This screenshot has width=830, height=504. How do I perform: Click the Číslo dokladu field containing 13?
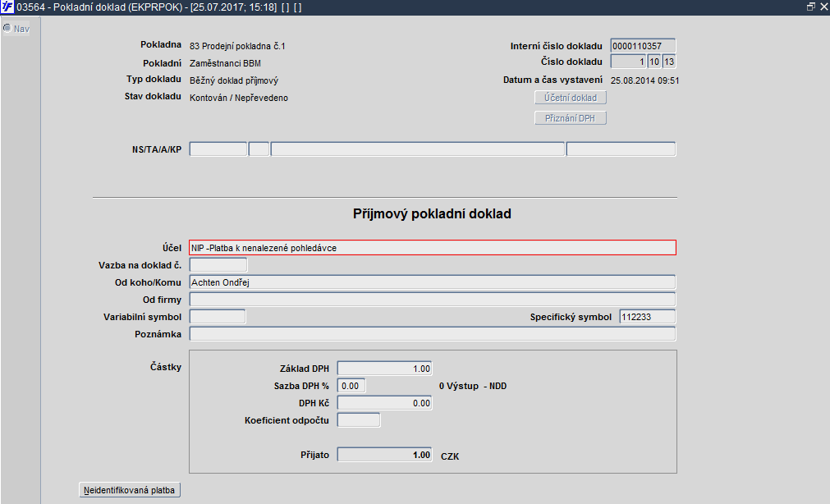(669, 62)
